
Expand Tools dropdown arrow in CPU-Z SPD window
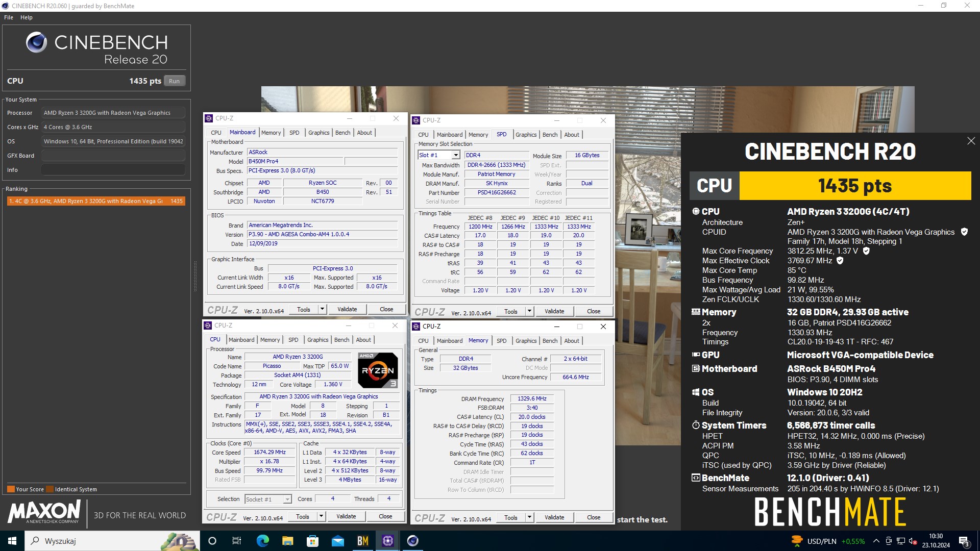(x=529, y=311)
